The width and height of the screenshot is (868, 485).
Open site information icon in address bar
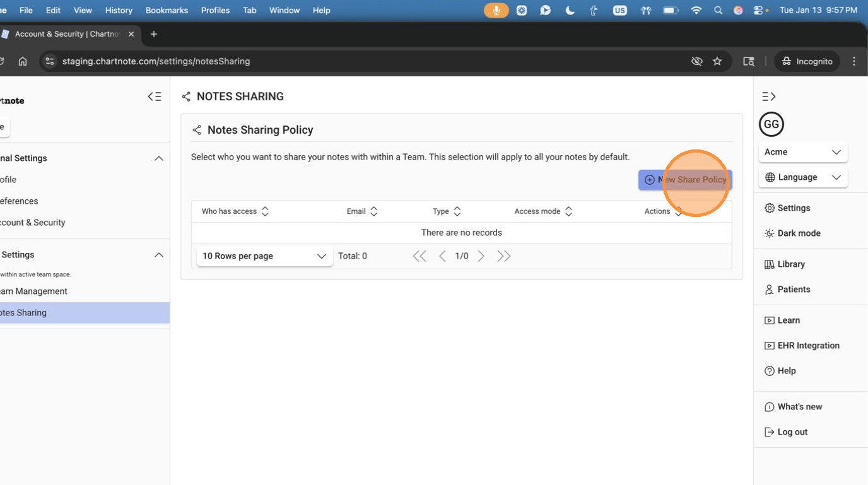(x=50, y=61)
